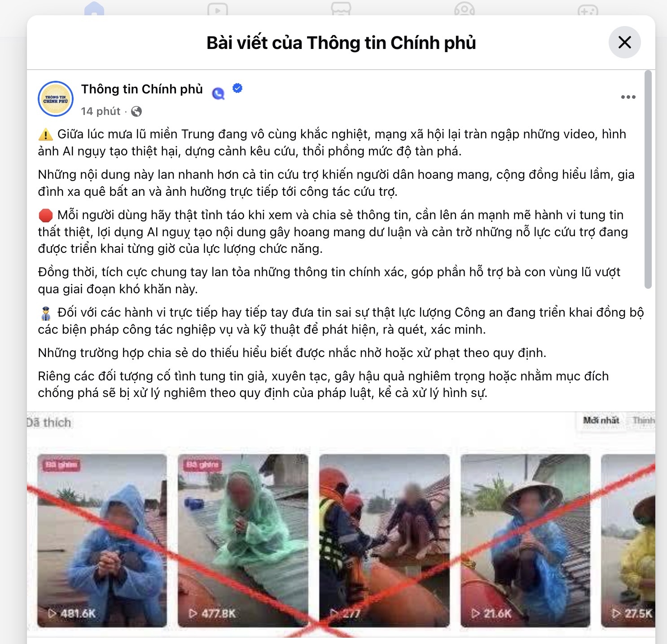The image size is (667, 644).
Task: Open the Groups icon in top navigation
Action: [465, 8]
